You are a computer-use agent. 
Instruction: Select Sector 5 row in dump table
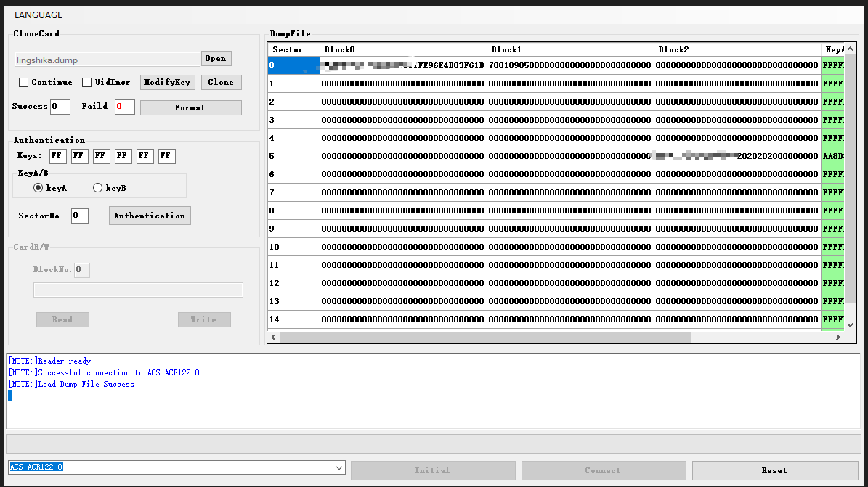tap(293, 156)
